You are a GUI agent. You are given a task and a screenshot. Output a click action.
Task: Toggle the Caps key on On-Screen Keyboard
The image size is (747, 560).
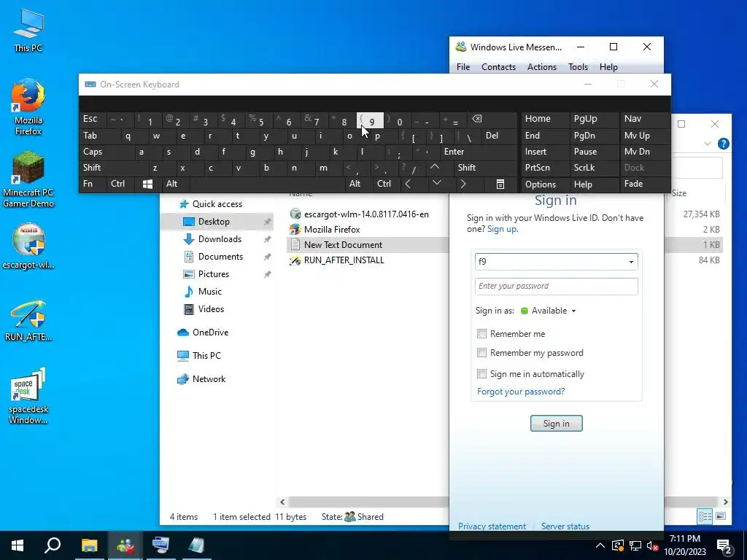click(x=93, y=152)
